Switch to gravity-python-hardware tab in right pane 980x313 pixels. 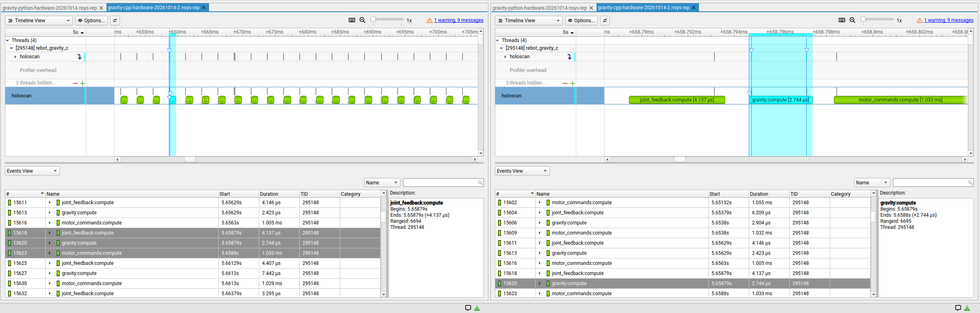point(540,8)
